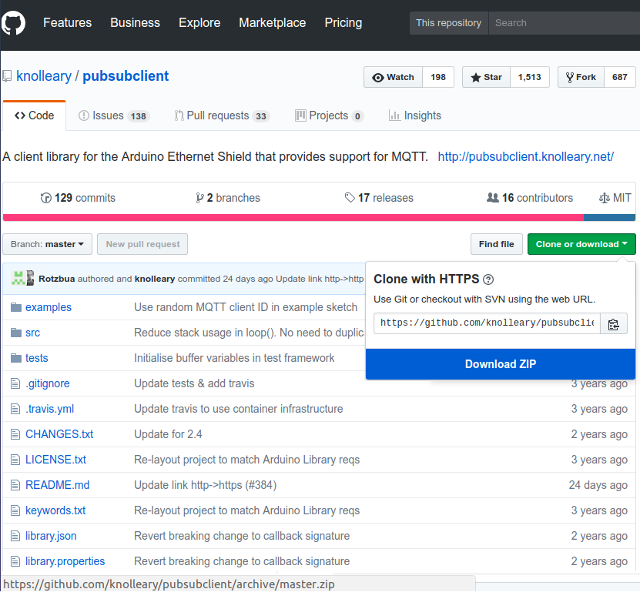
Task: Open the Branch: master dropdown
Action: coord(47,244)
